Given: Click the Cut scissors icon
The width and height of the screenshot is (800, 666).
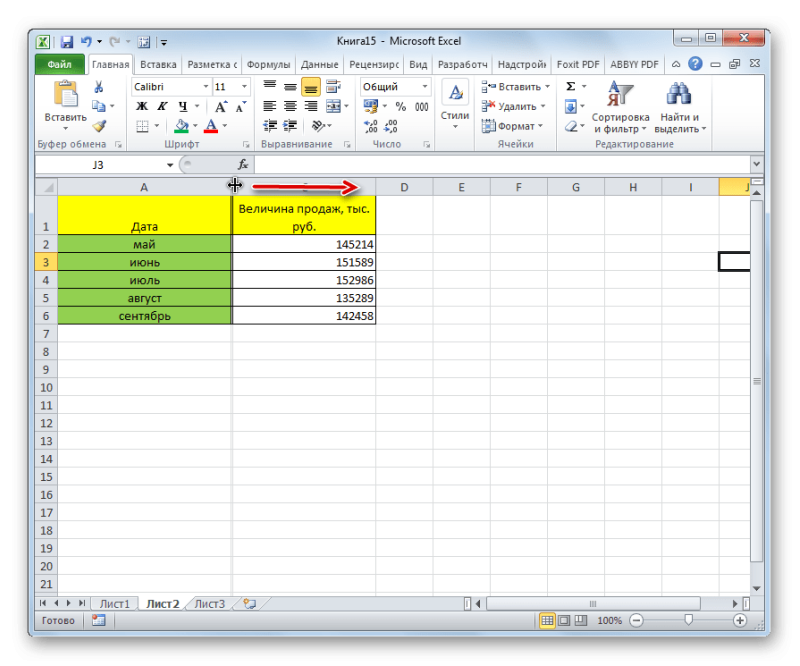Looking at the screenshot, I should [98, 87].
